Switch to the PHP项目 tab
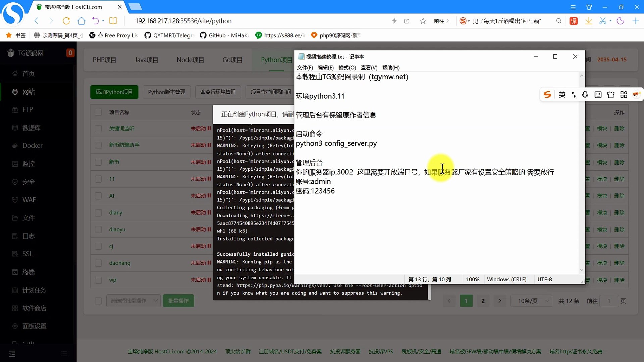 tap(104, 60)
